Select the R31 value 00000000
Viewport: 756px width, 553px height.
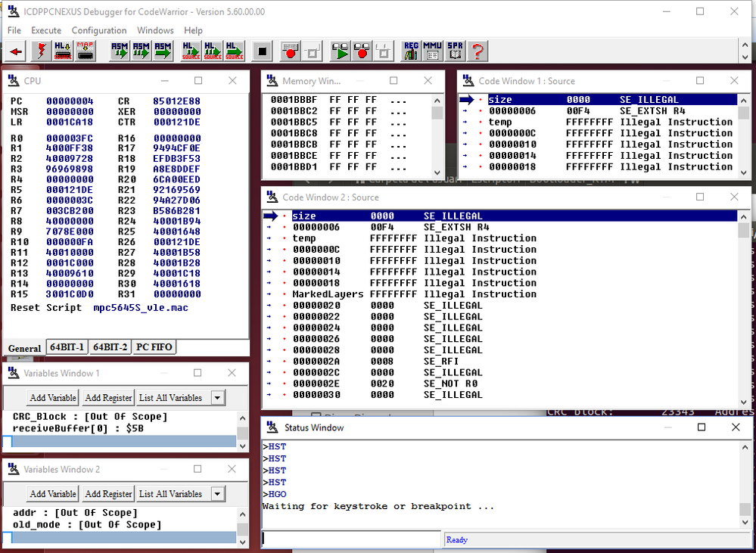pyautogui.click(x=177, y=294)
